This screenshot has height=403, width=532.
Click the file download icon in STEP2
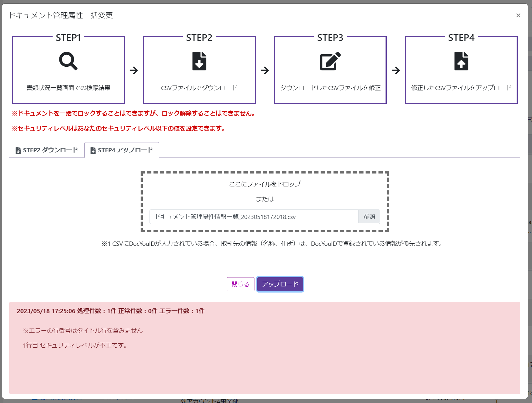tap(199, 61)
